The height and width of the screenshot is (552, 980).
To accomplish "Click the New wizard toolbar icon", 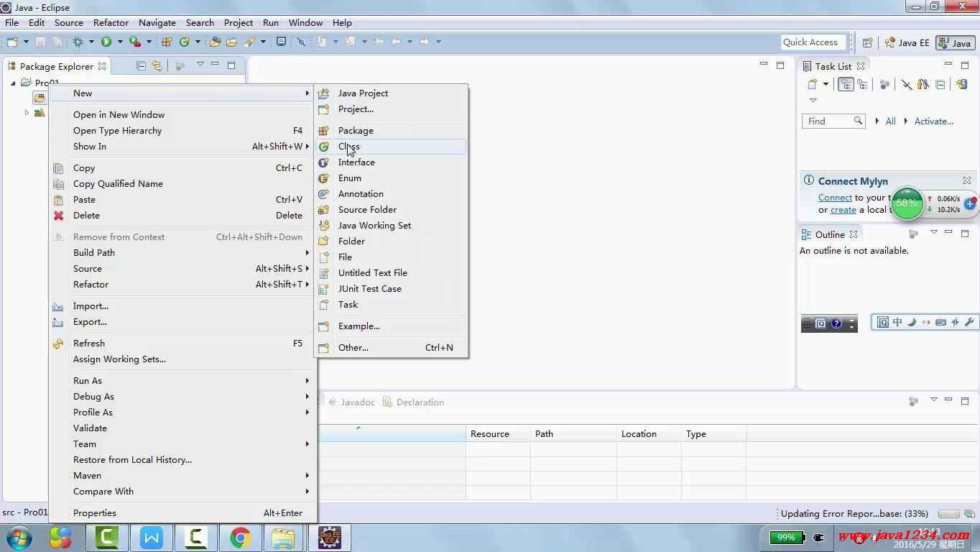I will coord(12,42).
